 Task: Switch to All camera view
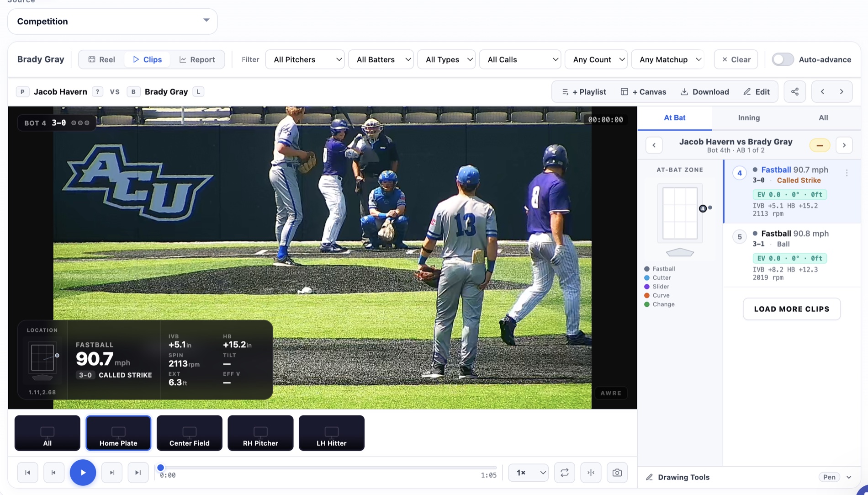[x=48, y=433]
